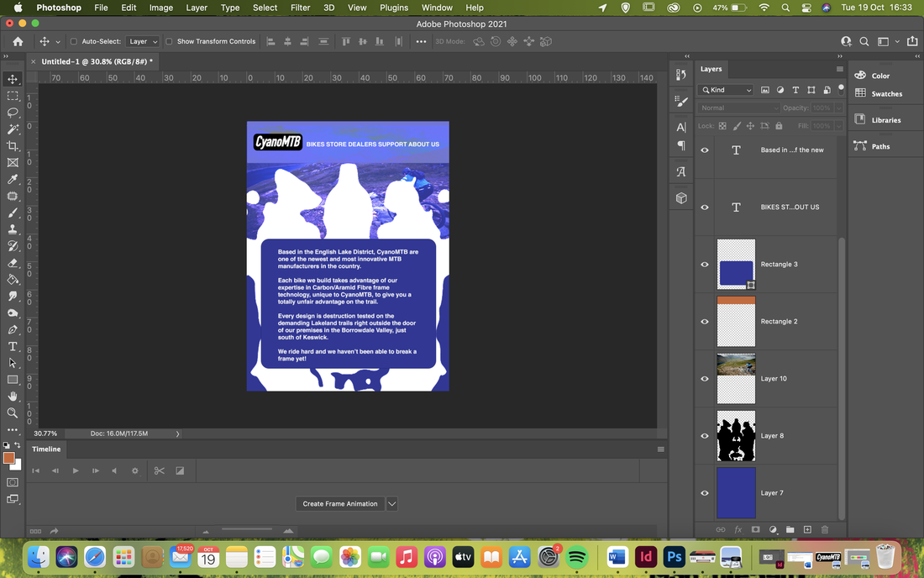Image resolution: width=924 pixels, height=578 pixels.
Task: Select the Hand tool
Action: (13, 396)
